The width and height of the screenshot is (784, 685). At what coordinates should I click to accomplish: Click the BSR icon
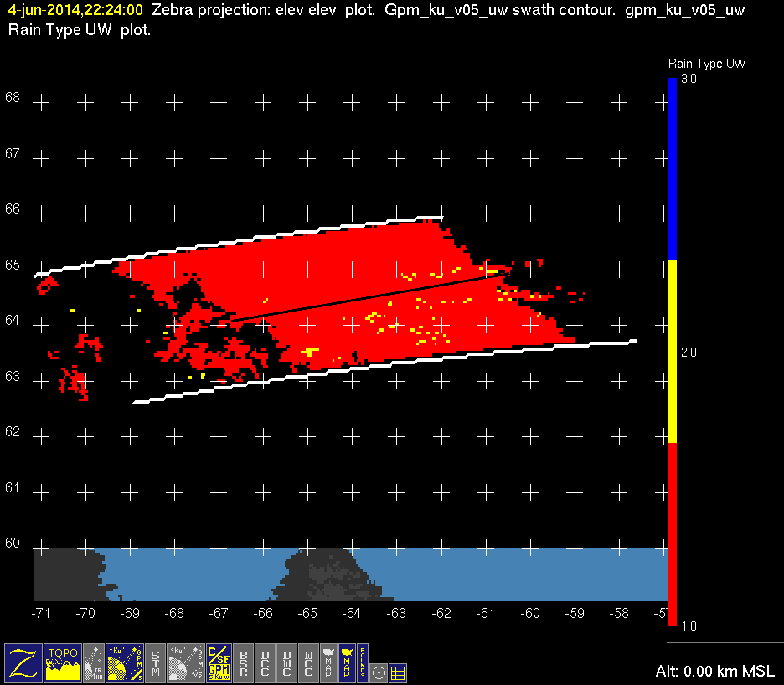click(x=244, y=662)
